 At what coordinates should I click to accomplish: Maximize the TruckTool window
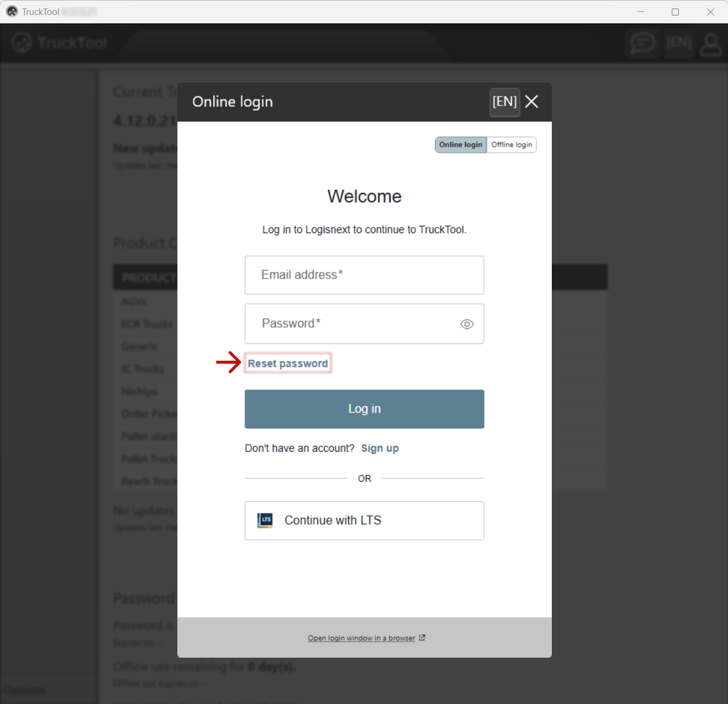tap(675, 12)
